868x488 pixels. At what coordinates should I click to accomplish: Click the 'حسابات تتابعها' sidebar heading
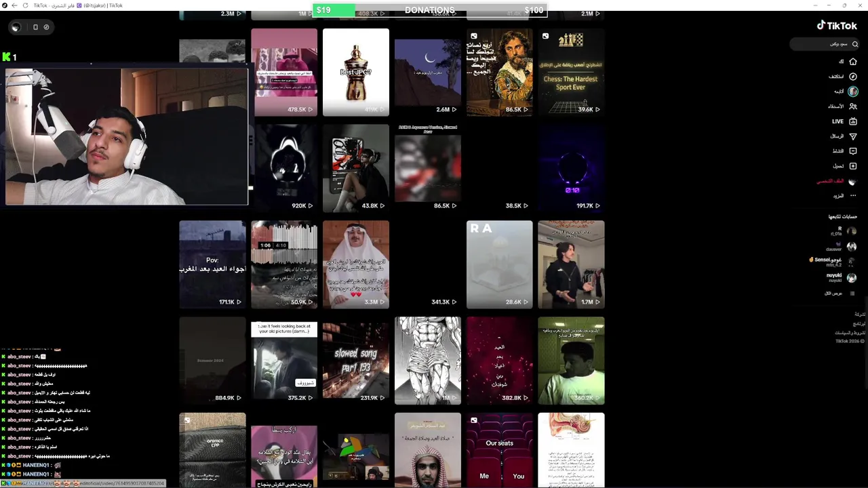[x=843, y=217]
